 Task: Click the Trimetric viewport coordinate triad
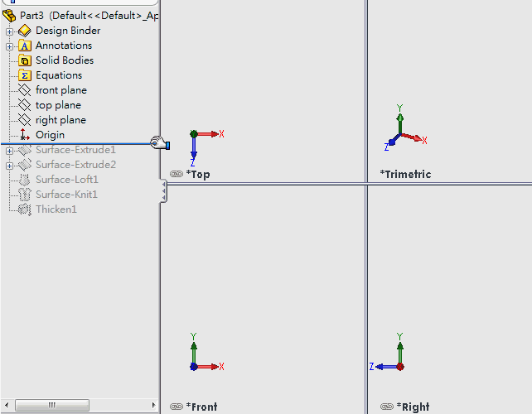click(x=405, y=128)
